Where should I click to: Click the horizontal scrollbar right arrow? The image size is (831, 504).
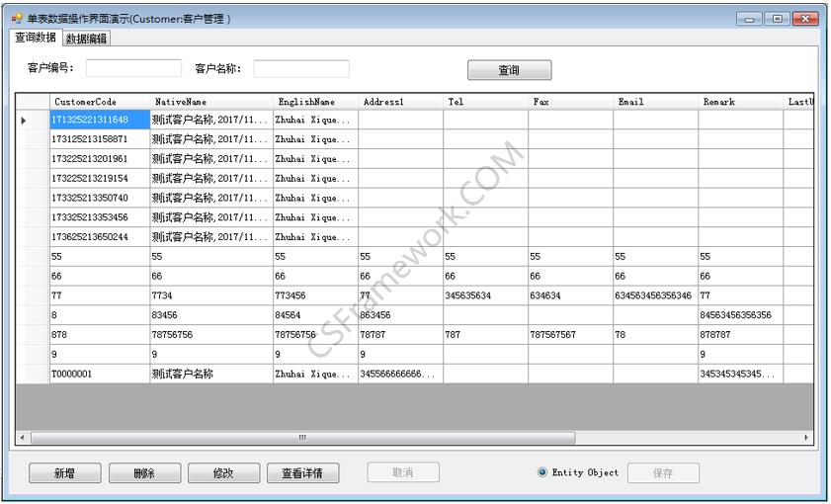[x=806, y=438]
